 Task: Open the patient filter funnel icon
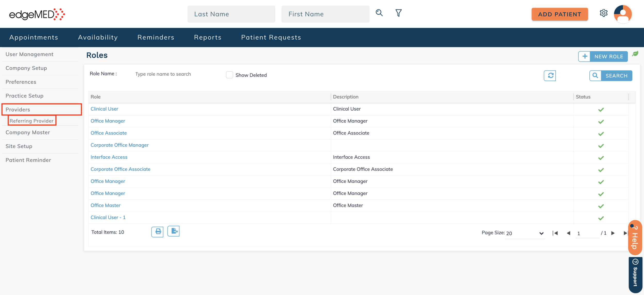pyautogui.click(x=398, y=13)
